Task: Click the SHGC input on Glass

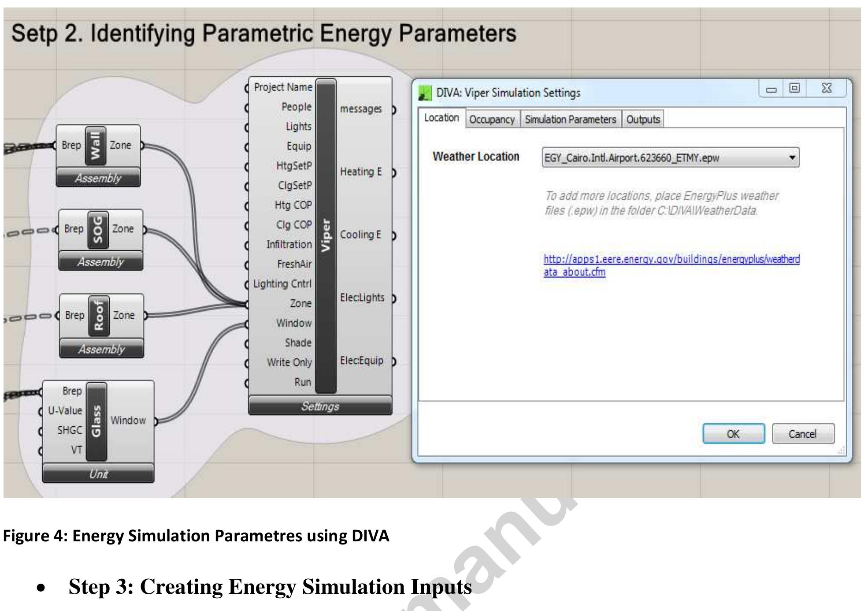Action: [x=70, y=431]
